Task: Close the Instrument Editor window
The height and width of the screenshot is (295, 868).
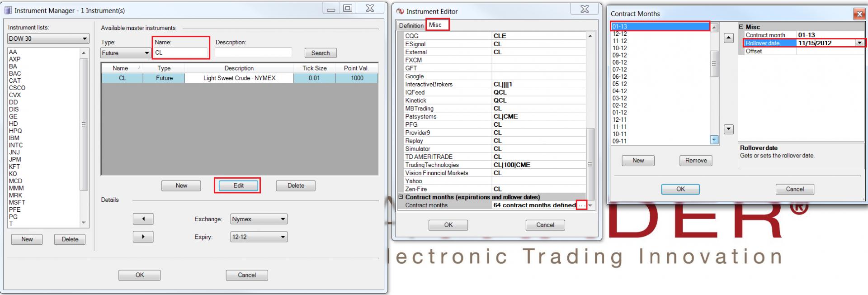Action: [x=585, y=9]
